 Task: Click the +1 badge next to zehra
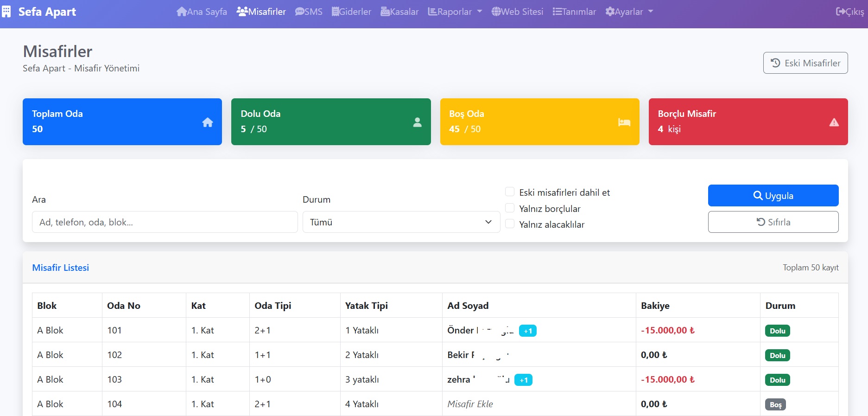click(x=524, y=380)
